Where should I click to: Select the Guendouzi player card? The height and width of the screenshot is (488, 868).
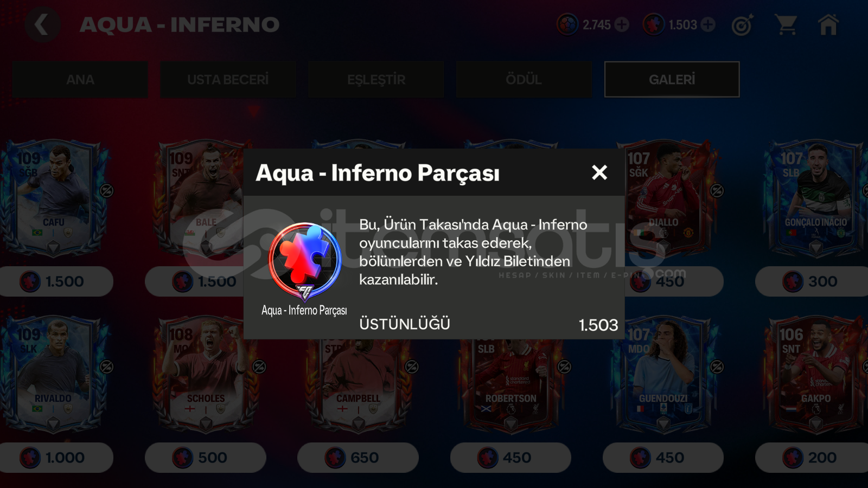(663, 375)
